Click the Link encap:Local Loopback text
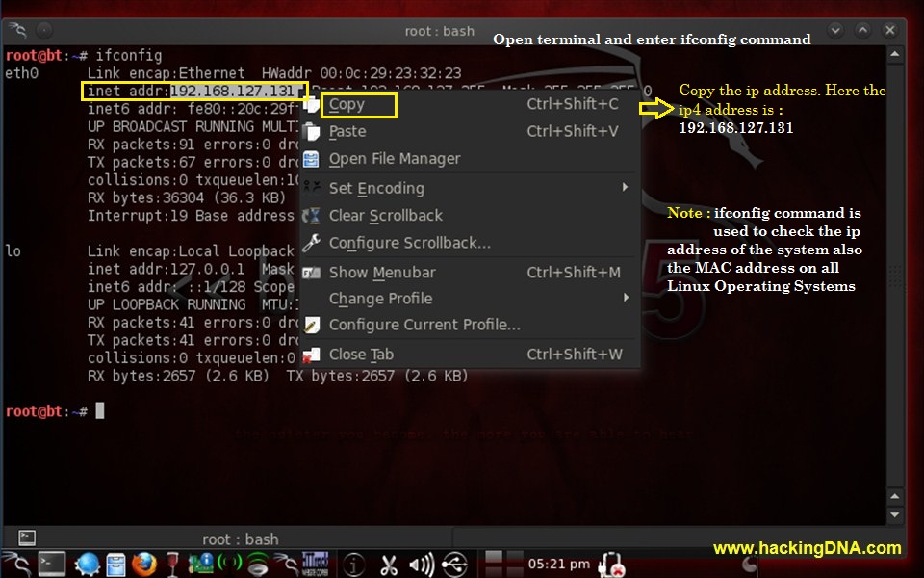The height and width of the screenshot is (578, 924). coord(191,251)
